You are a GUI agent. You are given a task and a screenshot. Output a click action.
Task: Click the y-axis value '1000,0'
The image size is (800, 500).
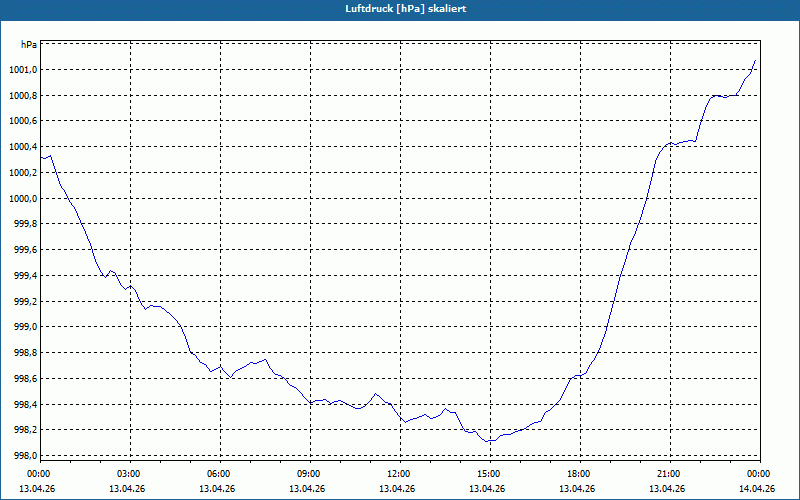coord(23,199)
